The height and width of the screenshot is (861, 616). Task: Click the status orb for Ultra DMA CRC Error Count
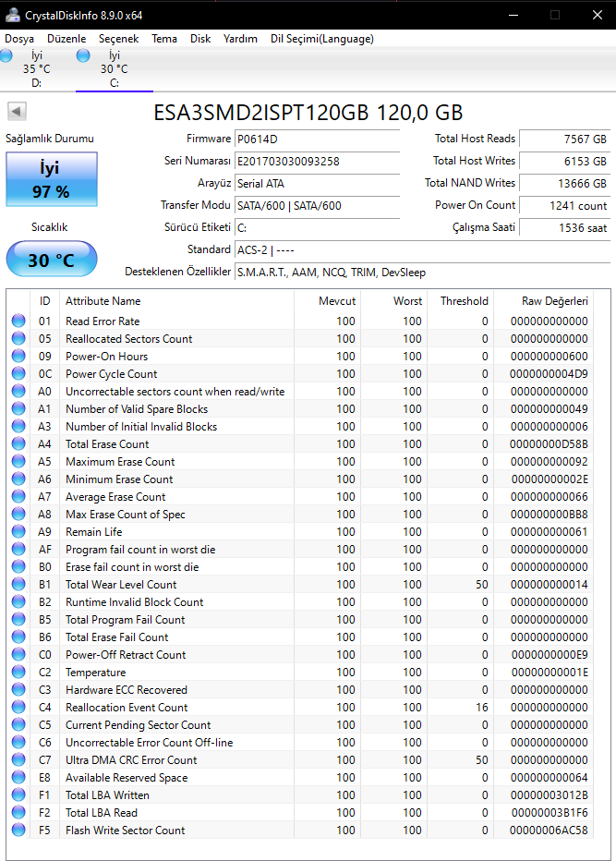pyautogui.click(x=18, y=760)
